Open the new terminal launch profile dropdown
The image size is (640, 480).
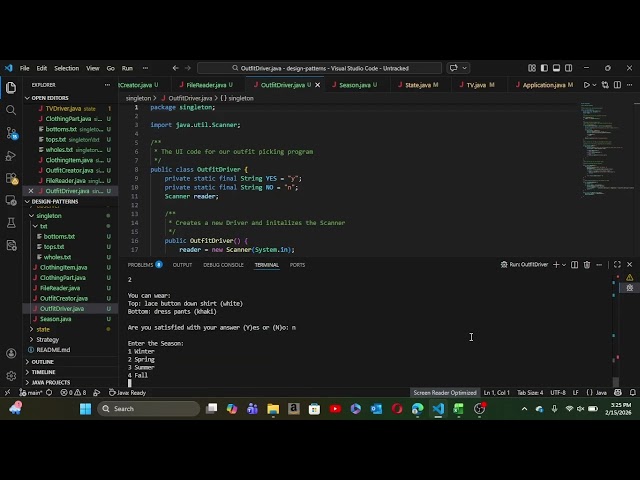pyautogui.click(x=564, y=265)
